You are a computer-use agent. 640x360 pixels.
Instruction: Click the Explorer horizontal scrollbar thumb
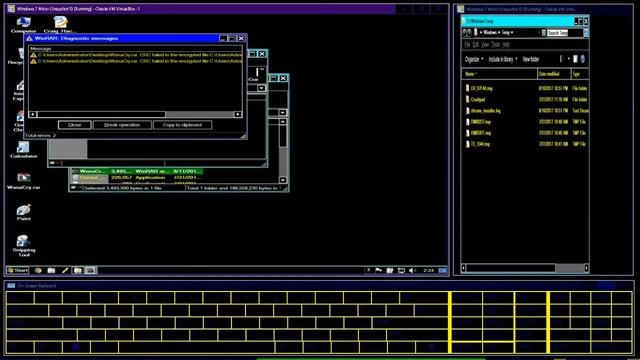coord(511,268)
